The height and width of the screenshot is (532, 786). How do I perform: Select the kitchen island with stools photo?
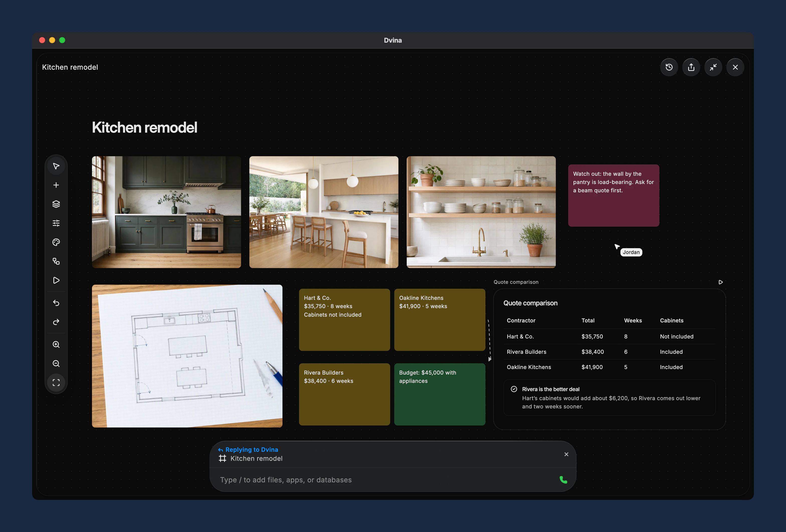click(324, 212)
